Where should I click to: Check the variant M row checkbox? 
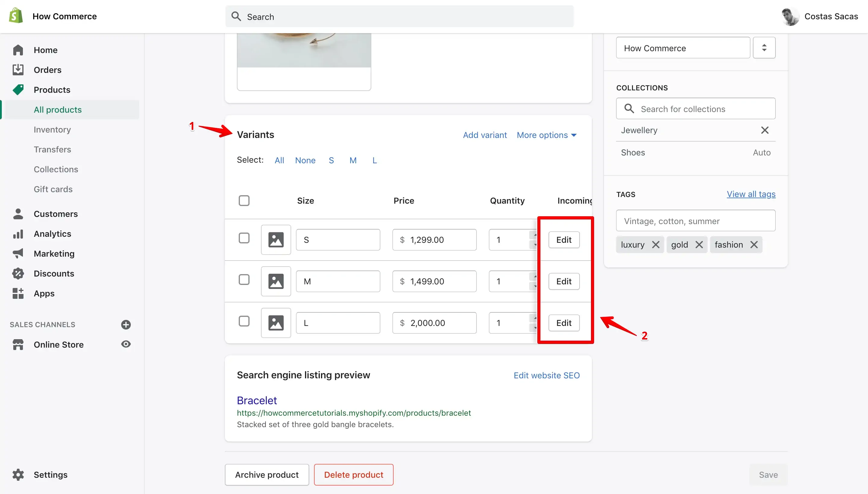pyautogui.click(x=244, y=280)
